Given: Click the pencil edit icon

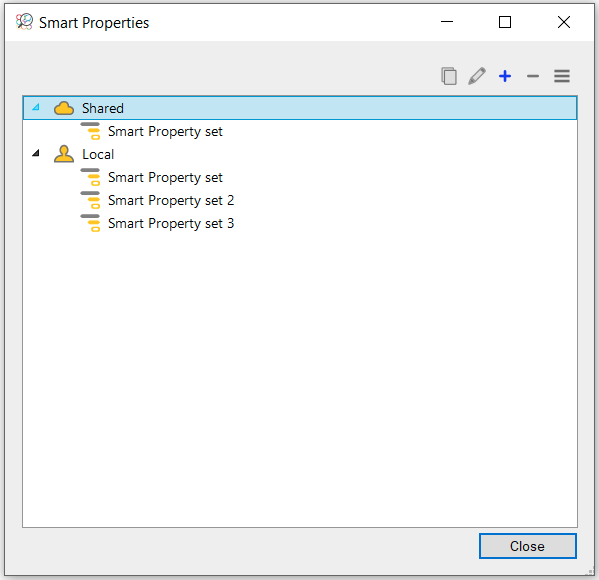Looking at the screenshot, I should (x=477, y=76).
